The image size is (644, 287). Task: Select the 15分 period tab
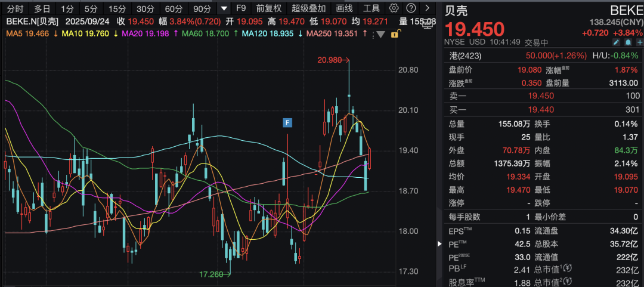pyautogui.click(x=117, y=8)
